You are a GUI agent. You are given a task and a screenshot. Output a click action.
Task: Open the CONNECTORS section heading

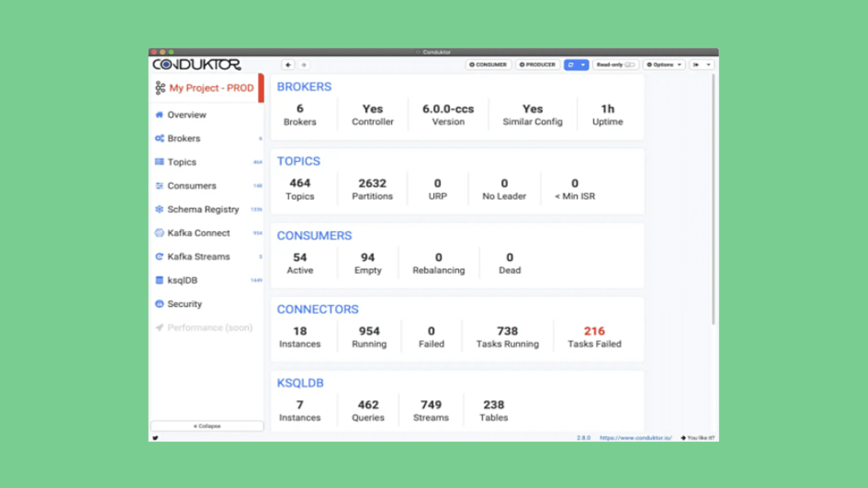click(317, 310)
